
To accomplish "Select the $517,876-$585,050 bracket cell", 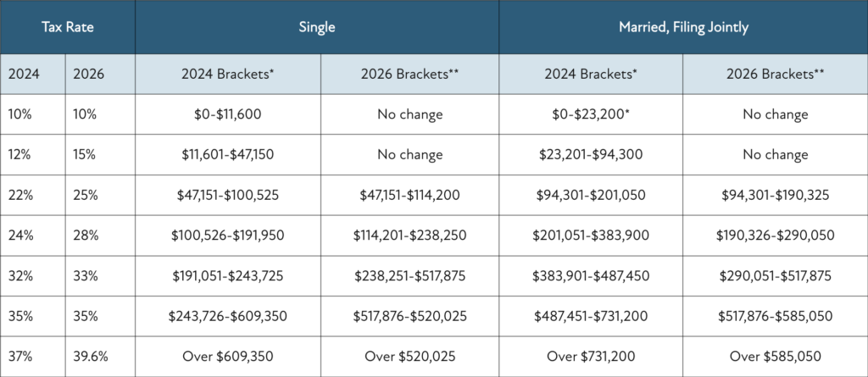I will (775, 317).
